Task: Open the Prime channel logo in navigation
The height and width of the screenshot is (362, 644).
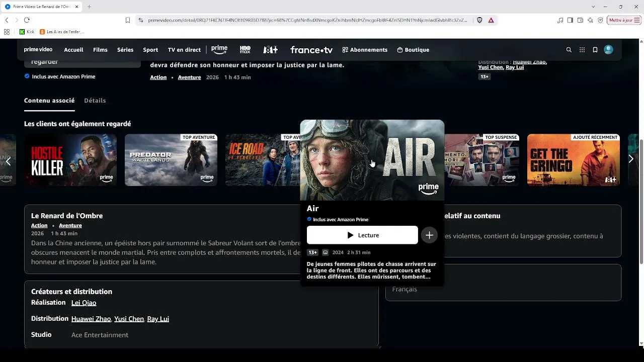Action: pyautogui.click(x=219, y=50)
